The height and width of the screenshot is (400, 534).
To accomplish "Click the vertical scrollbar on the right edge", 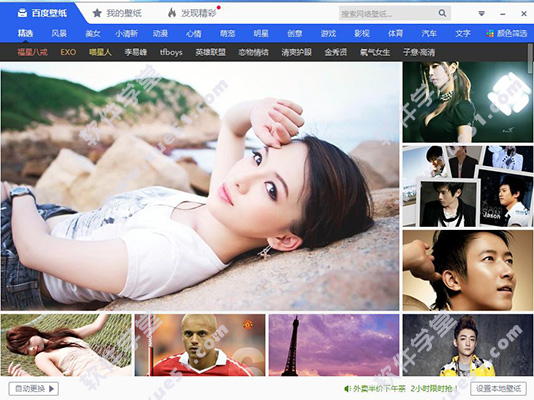I will pyautogui.click(x=530, y=58).
